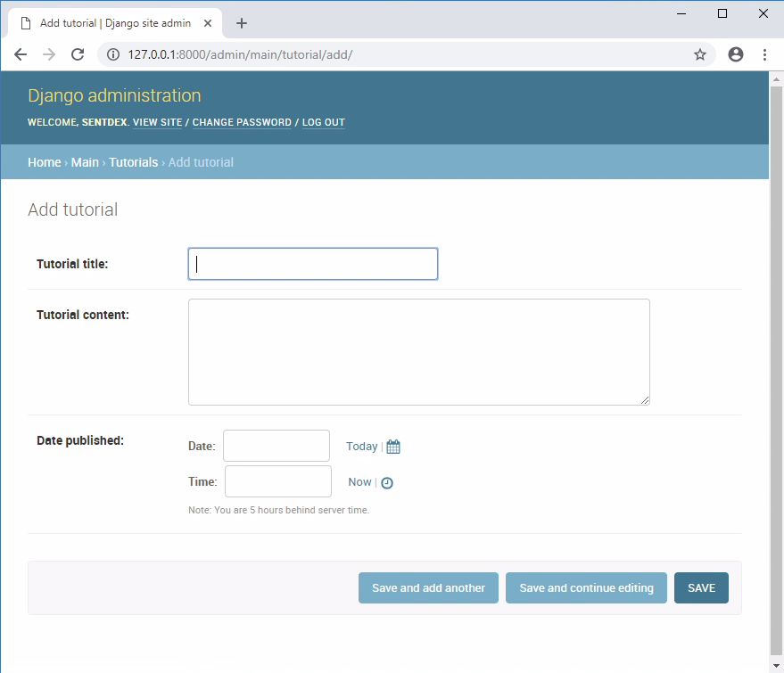Open the calendar date picker icon
Screen dimensions: 784x673
(x=393, y=447)
